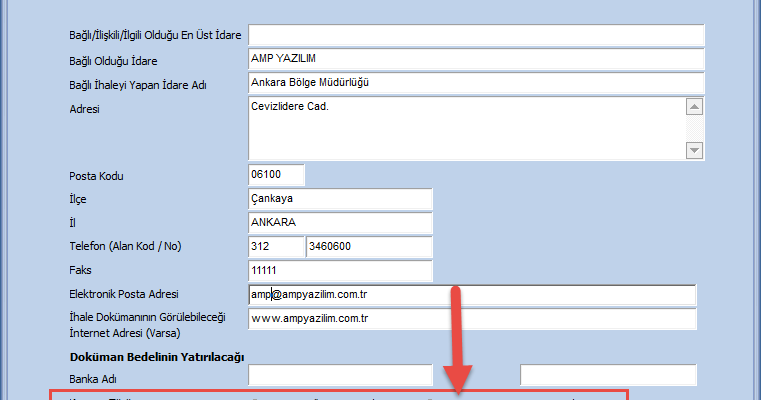
Task: Click the Adresi box scrollbar track
Action: 695,128
